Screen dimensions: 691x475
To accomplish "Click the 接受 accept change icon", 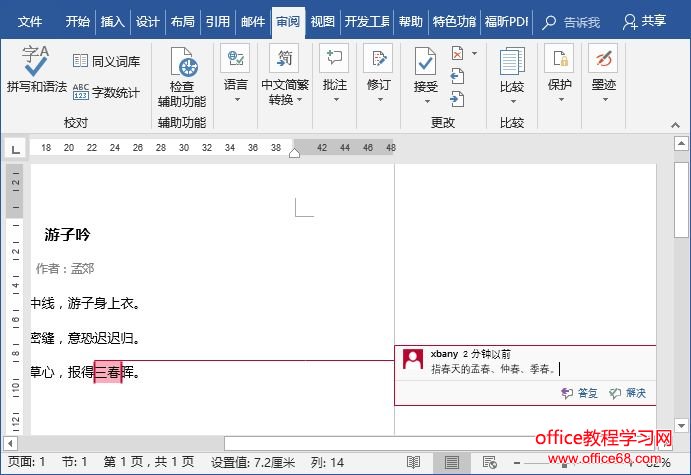I will 425,62.
